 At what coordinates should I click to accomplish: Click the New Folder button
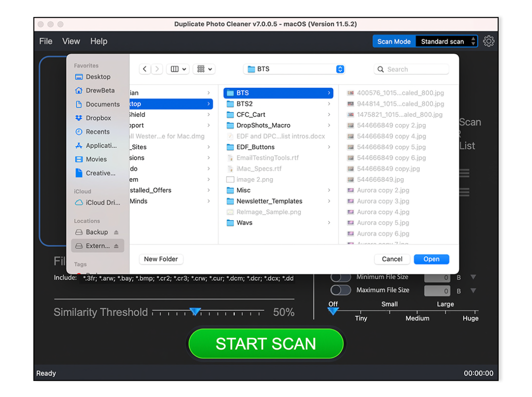(x=161, y=259)
